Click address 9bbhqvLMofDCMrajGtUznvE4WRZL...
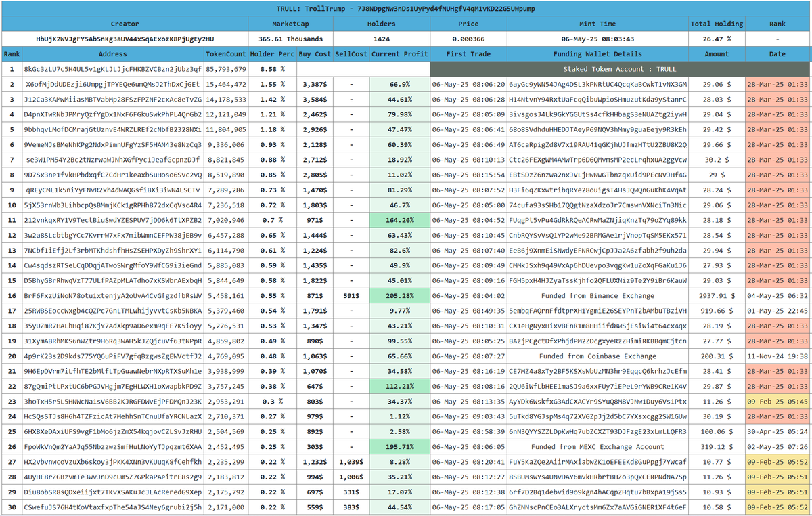812x516 pixels. (112, 129)
